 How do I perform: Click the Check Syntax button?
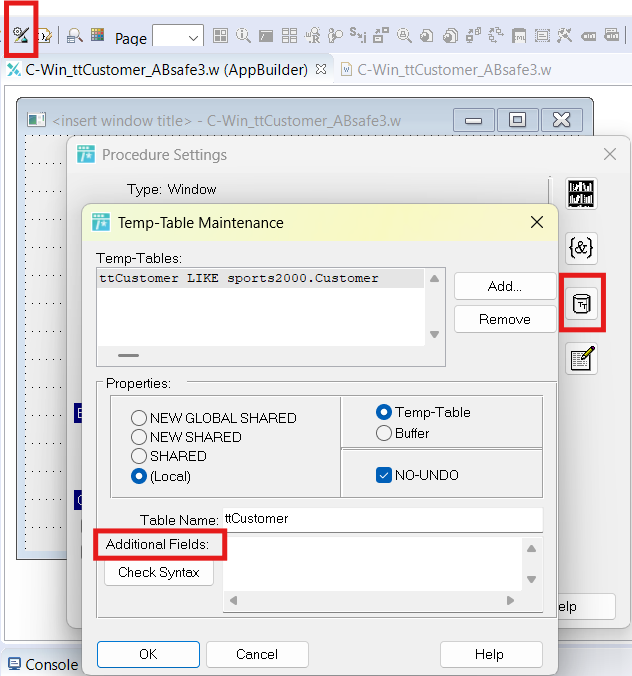159,572
